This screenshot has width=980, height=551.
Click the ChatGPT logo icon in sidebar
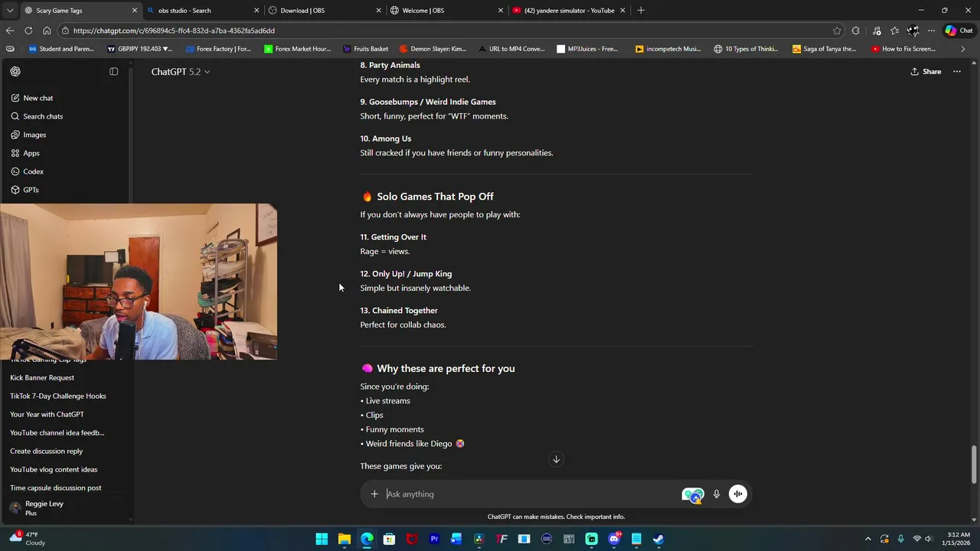(15, 71)
